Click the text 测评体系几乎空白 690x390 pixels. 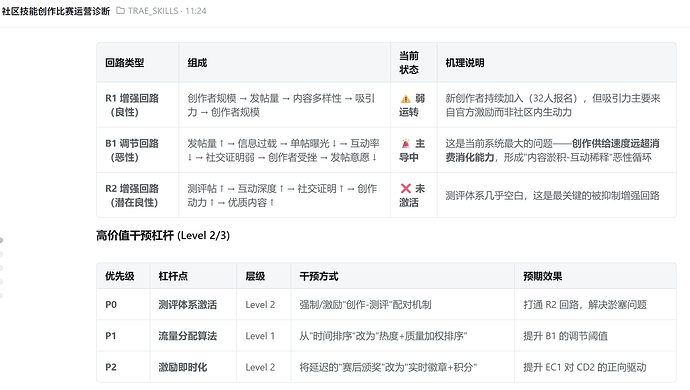484,195
